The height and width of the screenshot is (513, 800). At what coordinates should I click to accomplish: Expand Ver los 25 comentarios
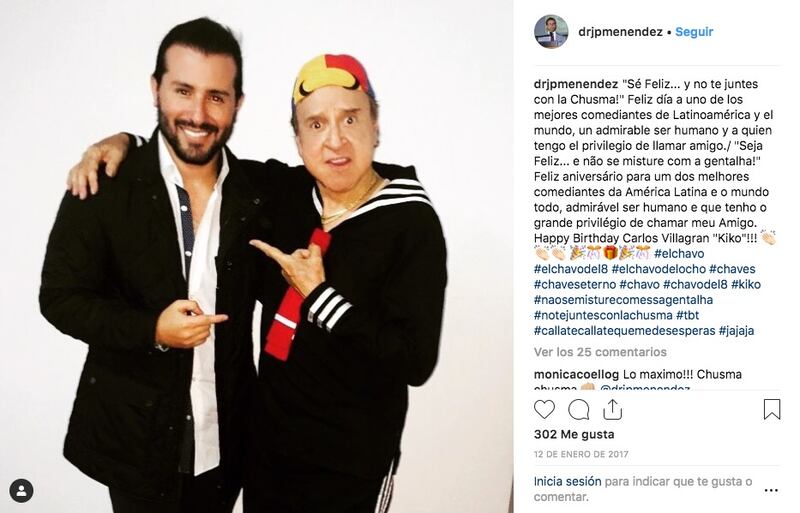(x=600, y=352)
